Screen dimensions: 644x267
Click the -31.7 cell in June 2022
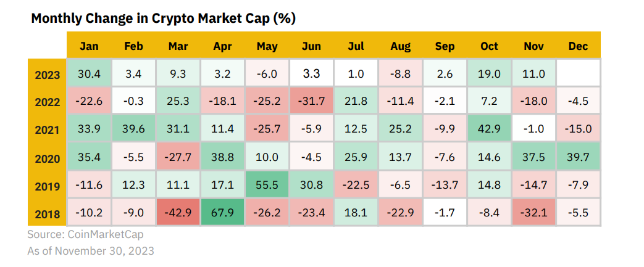311,102
